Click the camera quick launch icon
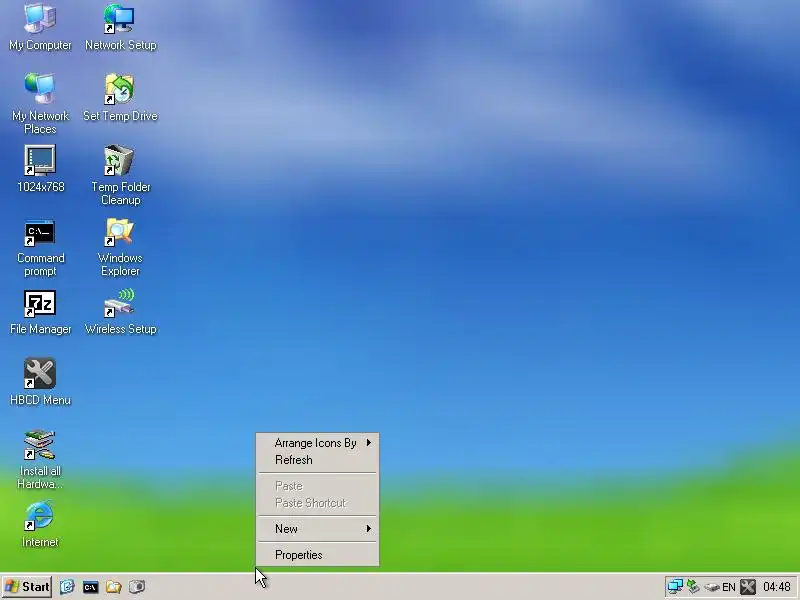The height and width of the screenshot is (600, 800). pyautogui.click(x=137, y=587)
